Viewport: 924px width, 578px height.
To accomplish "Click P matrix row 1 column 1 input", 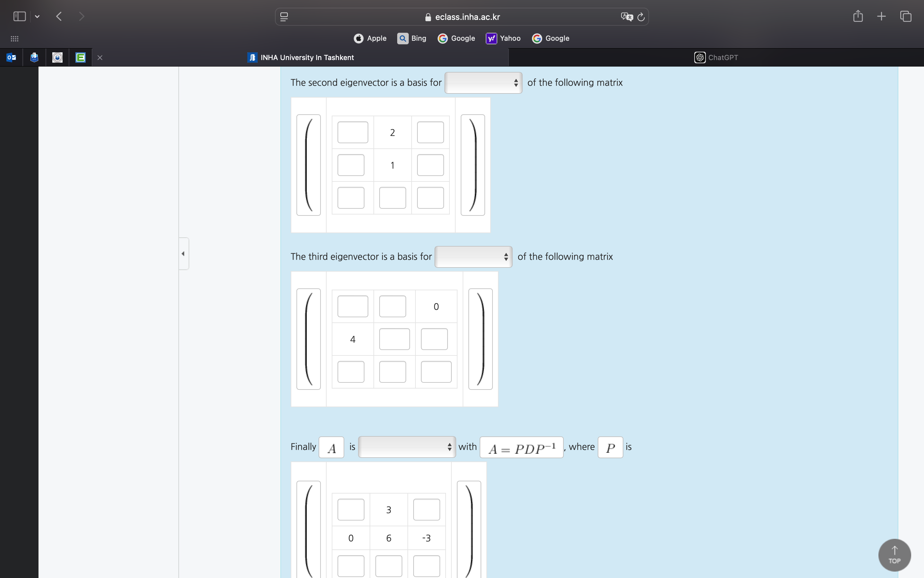I will [x=351, y=510].
